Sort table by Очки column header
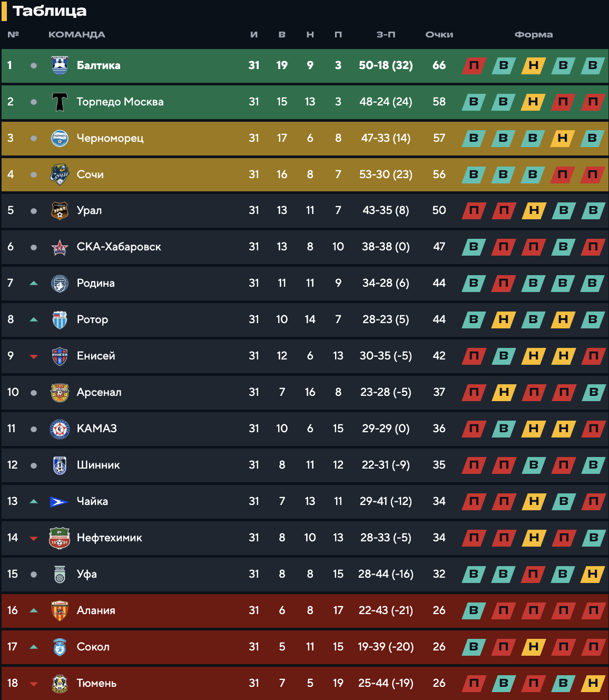This screenshot has height=700, width=609. (x=439, y=35)
